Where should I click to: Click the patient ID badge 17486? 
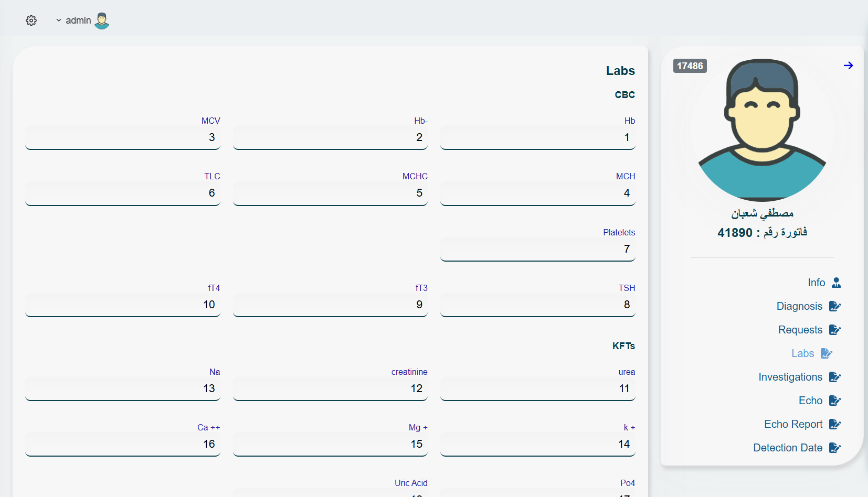[690, 66]
